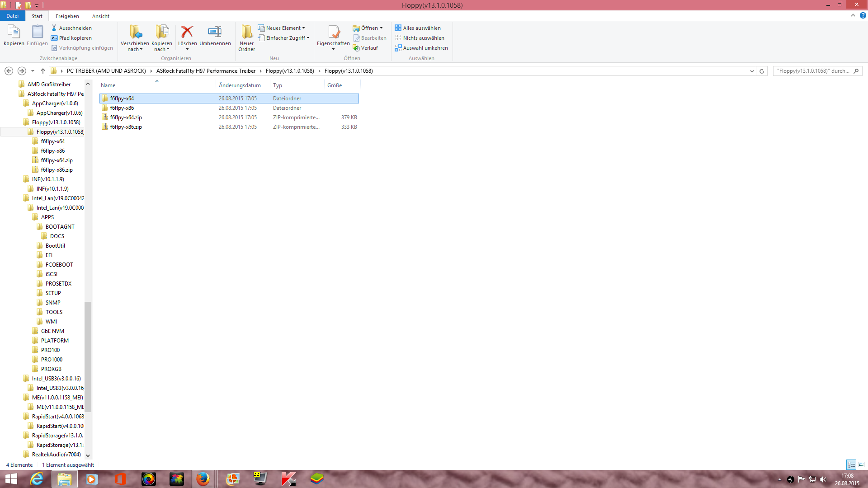
Task: Expand the Neues Element dropdown
Action: click(284, 28)
